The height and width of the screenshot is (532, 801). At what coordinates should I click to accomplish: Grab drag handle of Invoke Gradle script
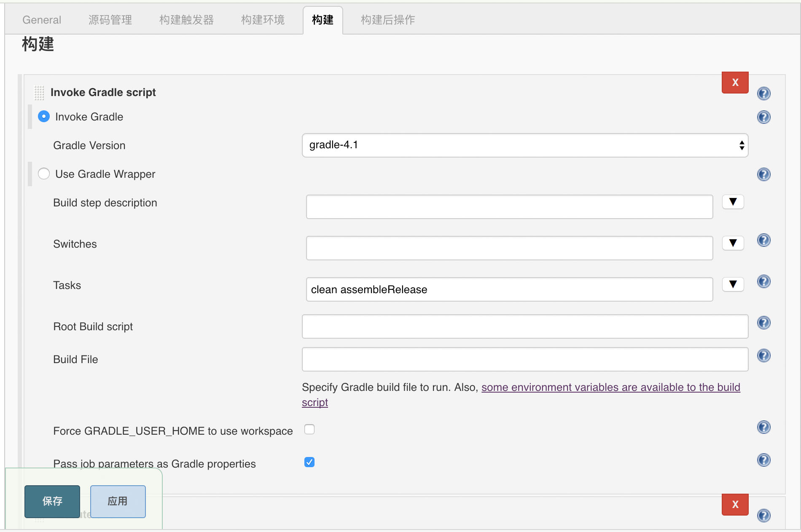pos(39,93)
